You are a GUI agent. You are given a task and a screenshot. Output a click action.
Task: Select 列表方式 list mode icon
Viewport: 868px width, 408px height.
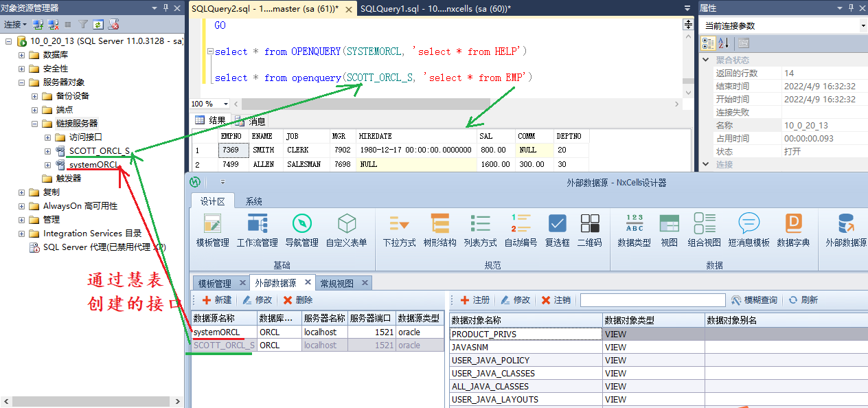click(x=480, y=230)
